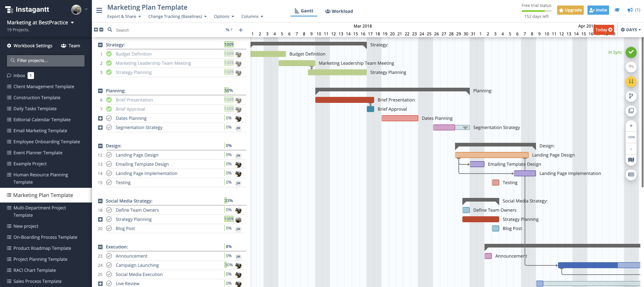644x287 pixels.
Task: Open the minimap icon
Action: pyautogui.click(x=631, y=160)
